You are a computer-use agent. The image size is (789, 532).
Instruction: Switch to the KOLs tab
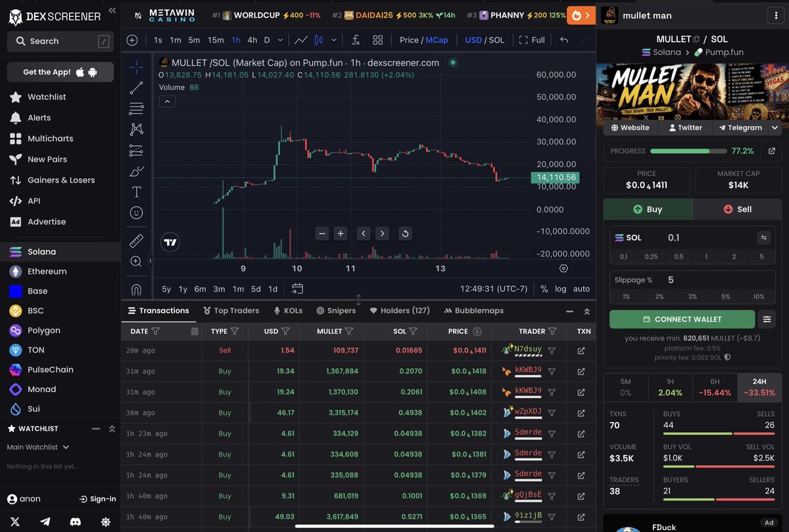click(288, 310)
